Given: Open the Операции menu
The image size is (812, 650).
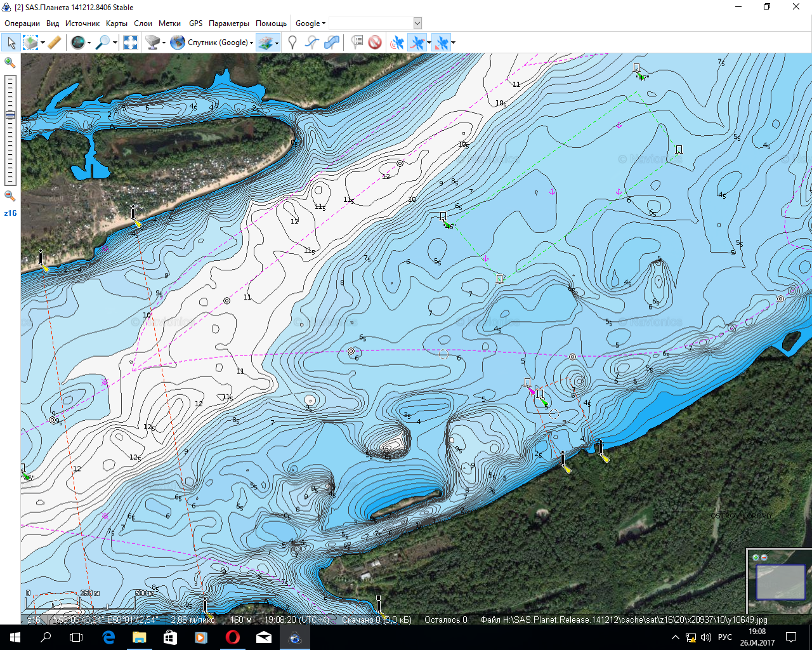Looking at the screenshot, I should [22, 23].
